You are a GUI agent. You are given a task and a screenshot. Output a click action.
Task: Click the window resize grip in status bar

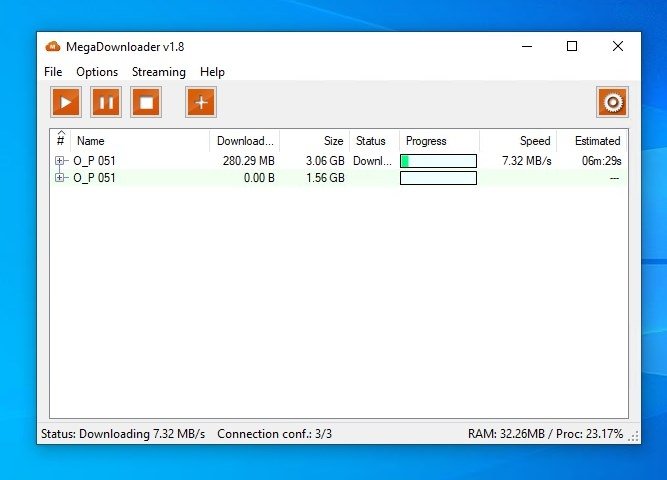(634, 437)
